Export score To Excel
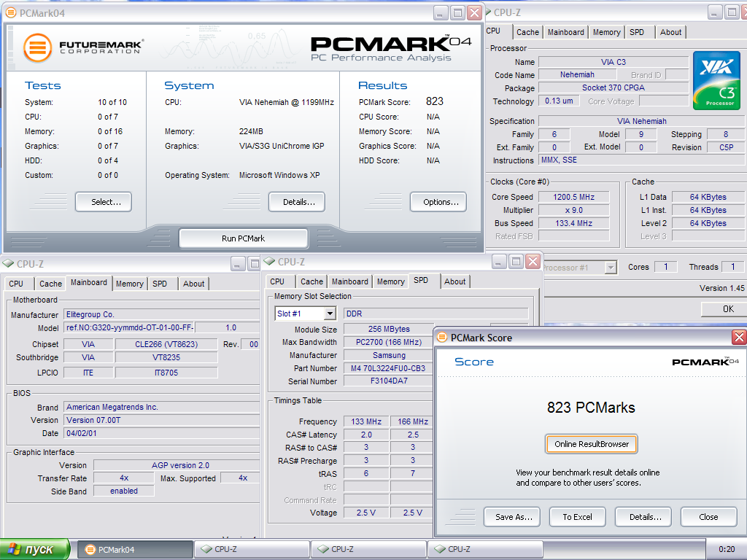Screen dimensions: 747x560 click(578, 517)
